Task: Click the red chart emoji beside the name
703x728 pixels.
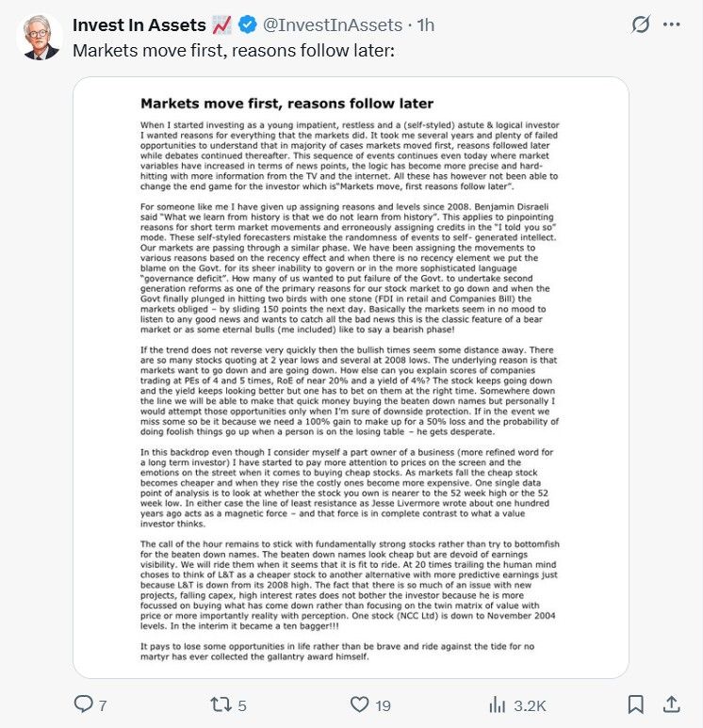Action: [221, 25]
